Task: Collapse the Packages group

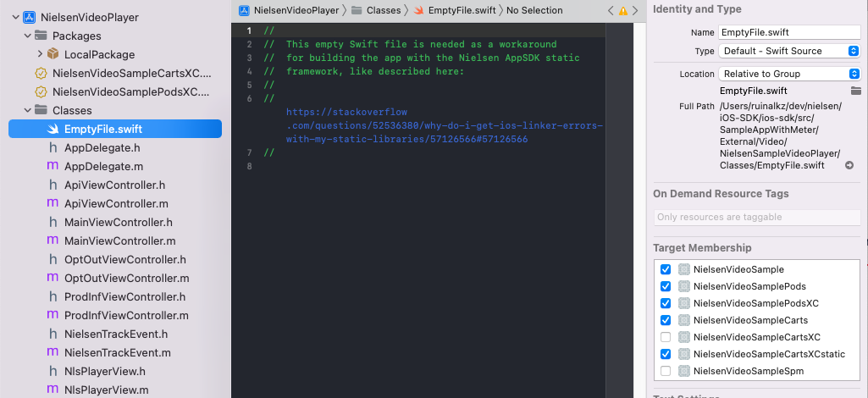Action: (x=28, y=36)
